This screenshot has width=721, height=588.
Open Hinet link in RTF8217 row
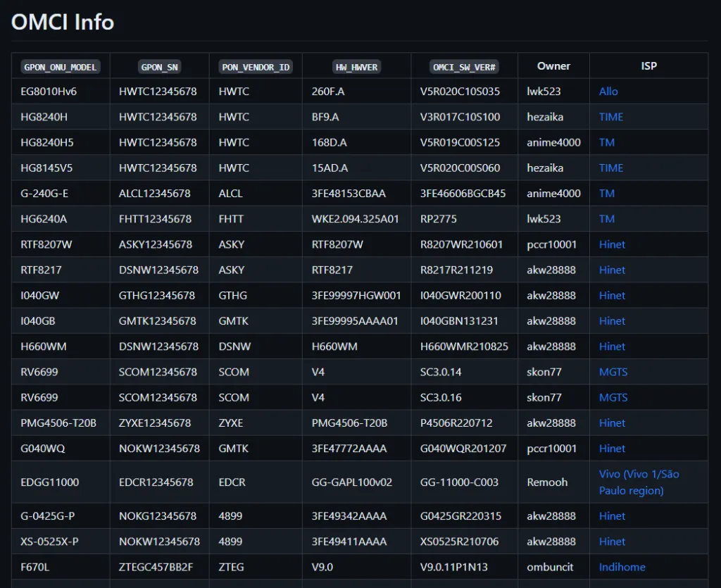[x=612, y=270]
